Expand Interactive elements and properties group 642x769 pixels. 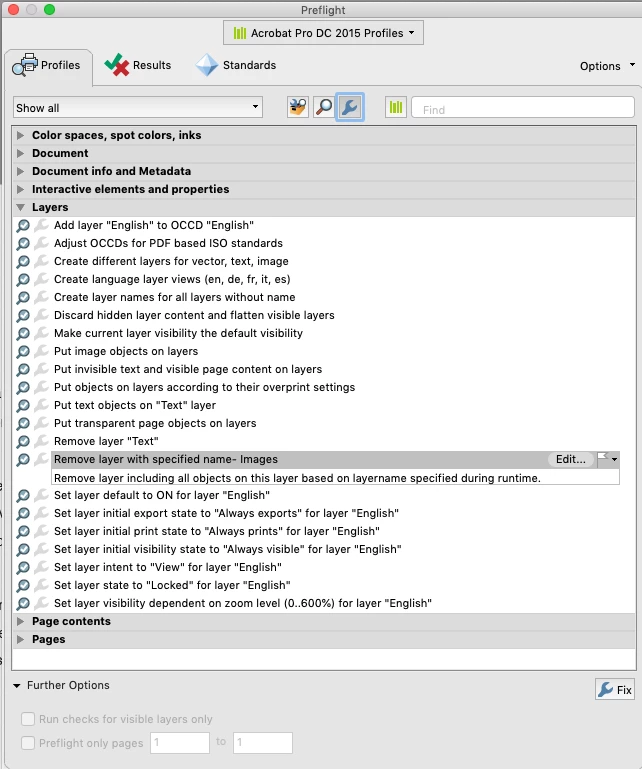(21, 189)
